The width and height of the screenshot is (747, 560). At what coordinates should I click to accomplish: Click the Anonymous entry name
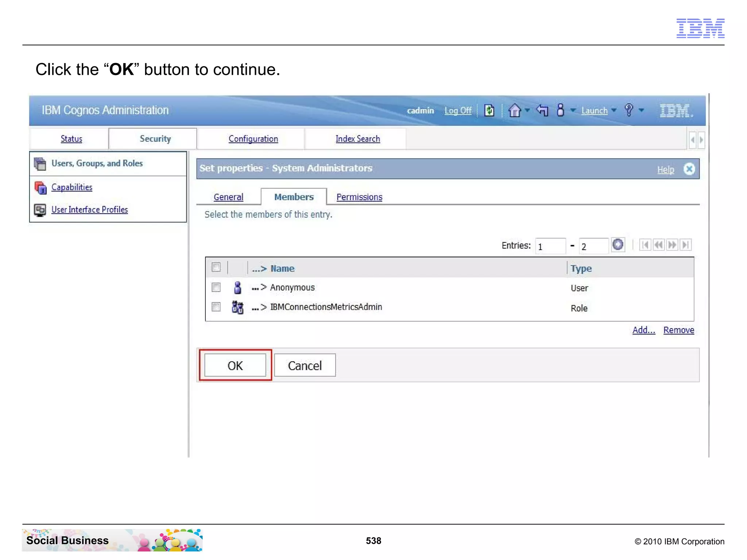tap(292, 288)
